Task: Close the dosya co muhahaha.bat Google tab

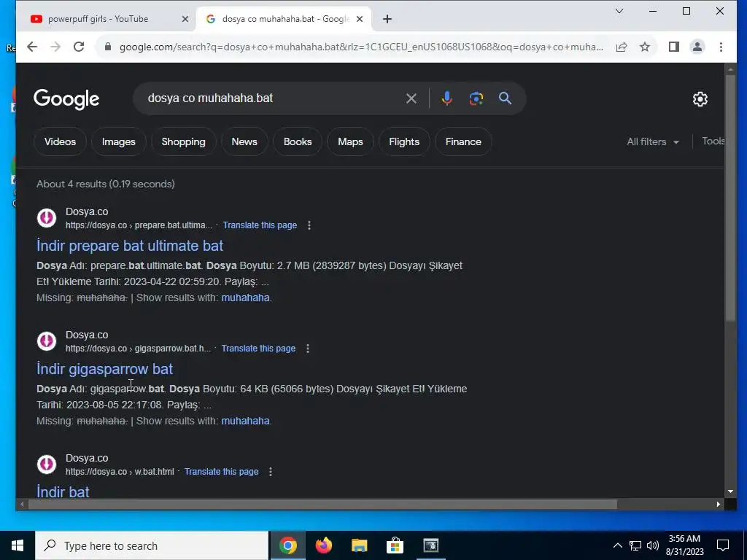Action: (x=360, y=19)
